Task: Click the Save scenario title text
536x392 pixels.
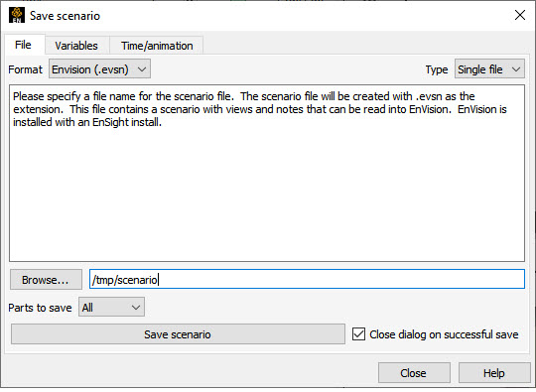Action: (x=65, y=16)
